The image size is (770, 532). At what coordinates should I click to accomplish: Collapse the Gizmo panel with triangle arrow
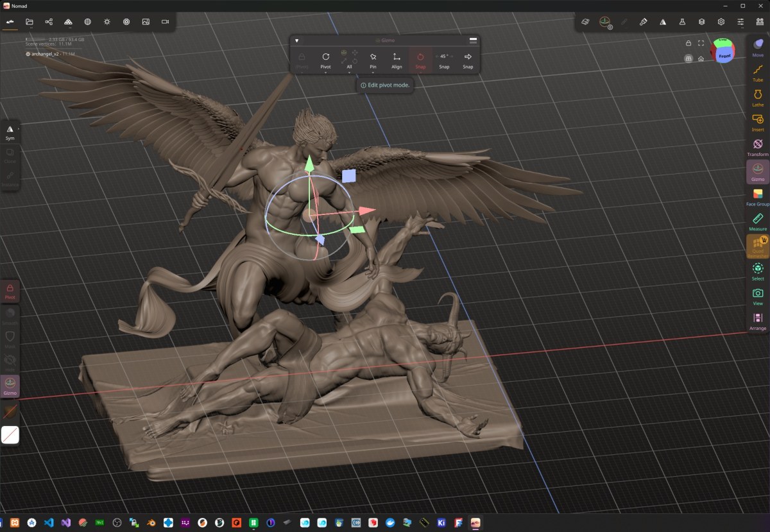click(296, 40)
